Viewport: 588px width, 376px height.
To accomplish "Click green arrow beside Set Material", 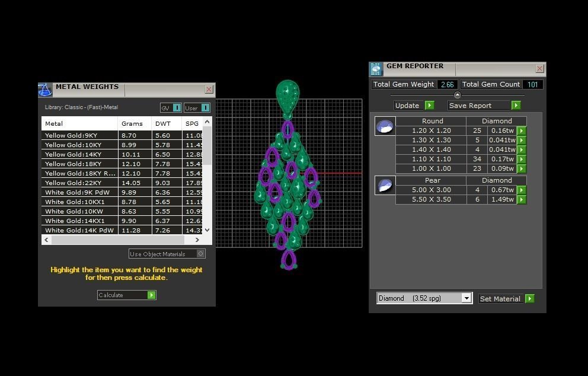I will pyautogui.click(x=529, y=299).
